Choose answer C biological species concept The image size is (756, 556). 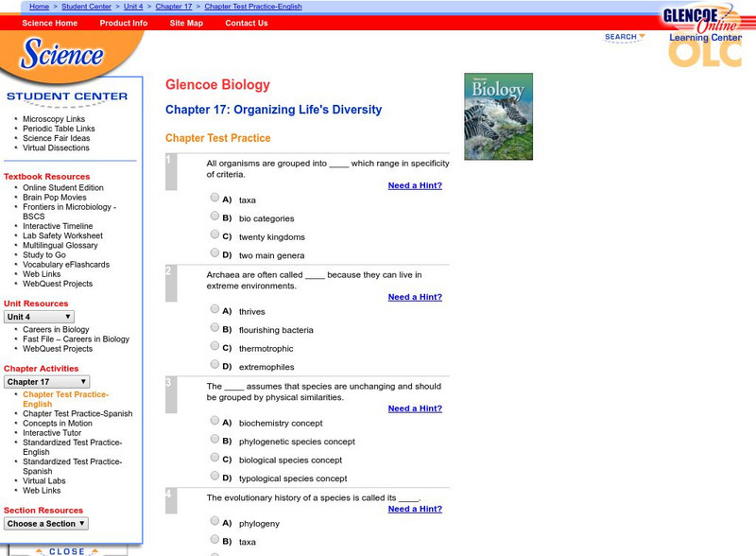(x=215, y=457)
